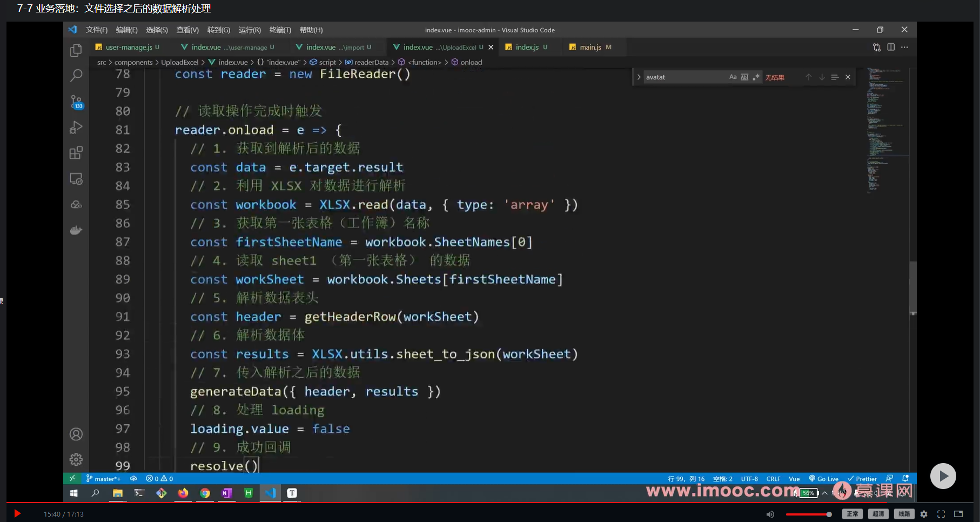Screen dimensions: 980x522
Task: Synchronize changes via cloud icon in status bar
Action: [x=133, y=479]
